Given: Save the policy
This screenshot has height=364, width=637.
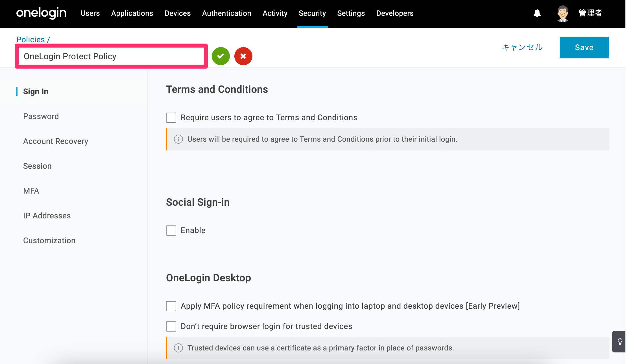Looking at the screenshot, I should tap(584, 48).
